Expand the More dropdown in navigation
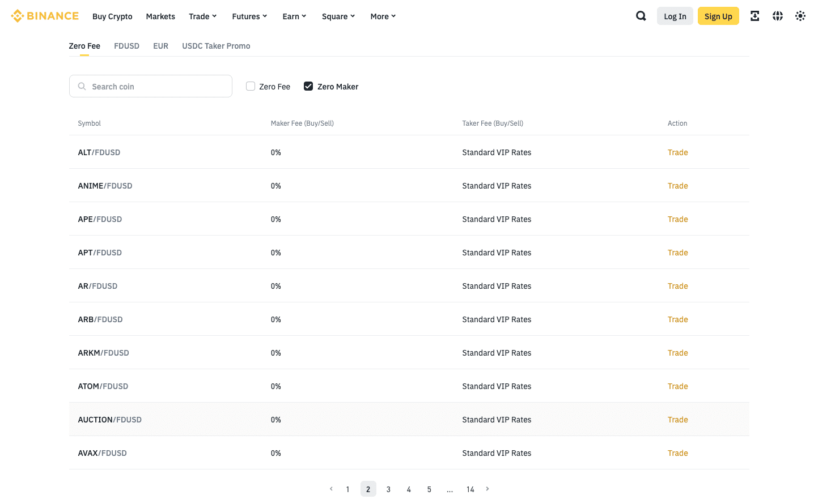The image size is (814, 504). (x=383, y=16)
